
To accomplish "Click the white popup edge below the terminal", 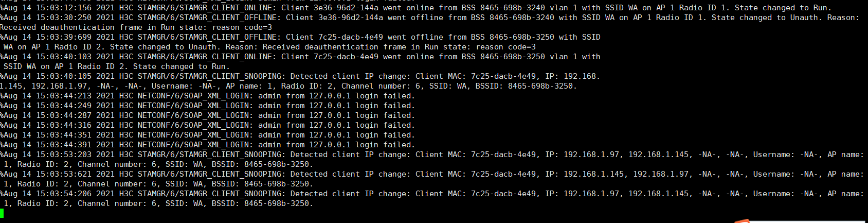I will pos(802,221).
